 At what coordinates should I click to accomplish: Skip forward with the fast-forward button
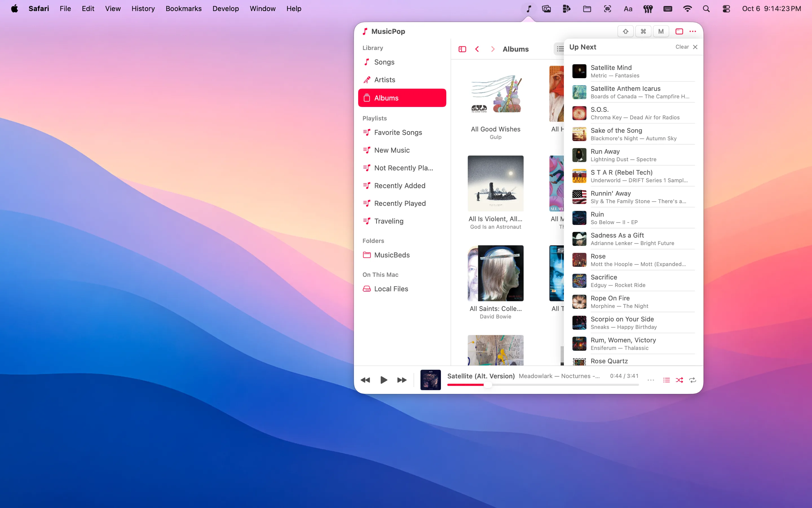402,380
